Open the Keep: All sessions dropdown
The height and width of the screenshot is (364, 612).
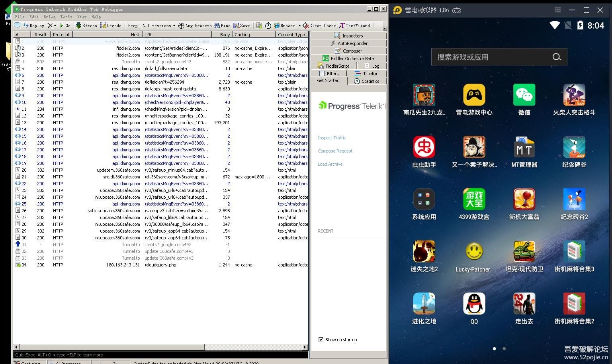[x=151, y=25]
